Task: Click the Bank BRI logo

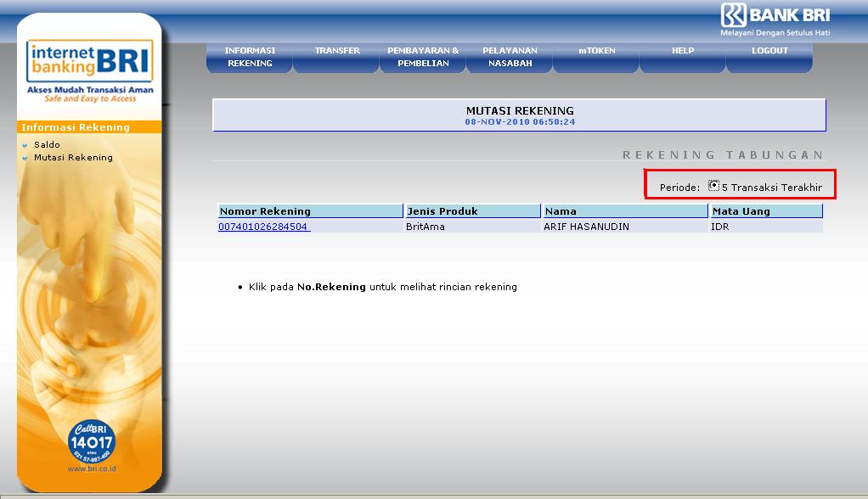Action: [x=775, y=15]
